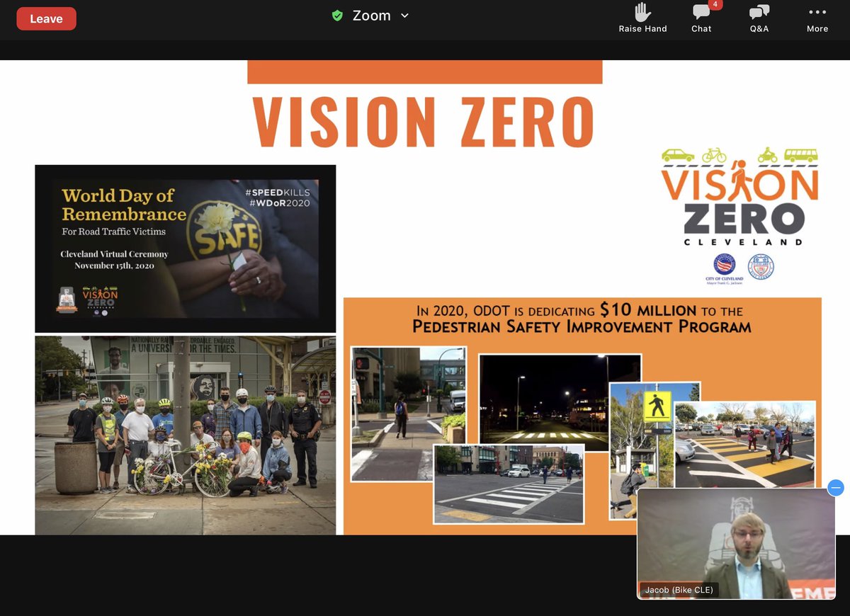Viewport: 850px width, 616px height.
Task: Minimize the speaker video thumbnail
Action: coord(836,488)
